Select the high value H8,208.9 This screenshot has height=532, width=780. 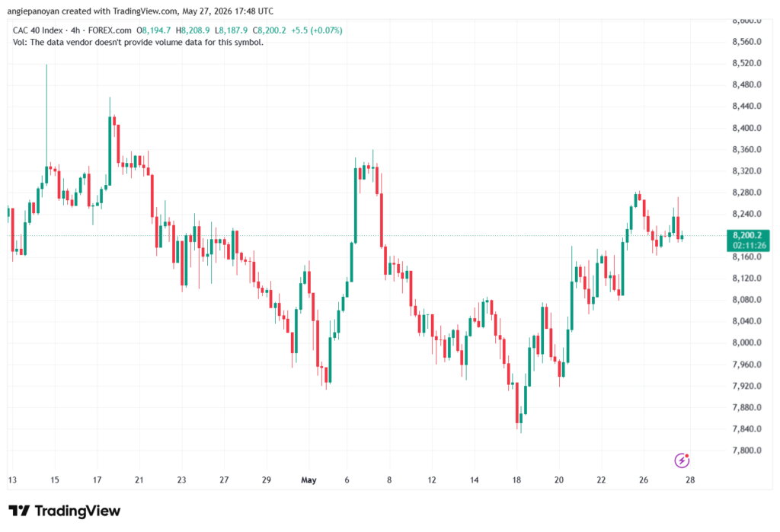pyautogui.click(x=193, y=30)
